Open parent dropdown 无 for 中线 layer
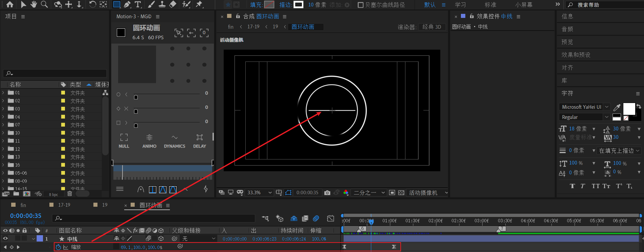 199,238
